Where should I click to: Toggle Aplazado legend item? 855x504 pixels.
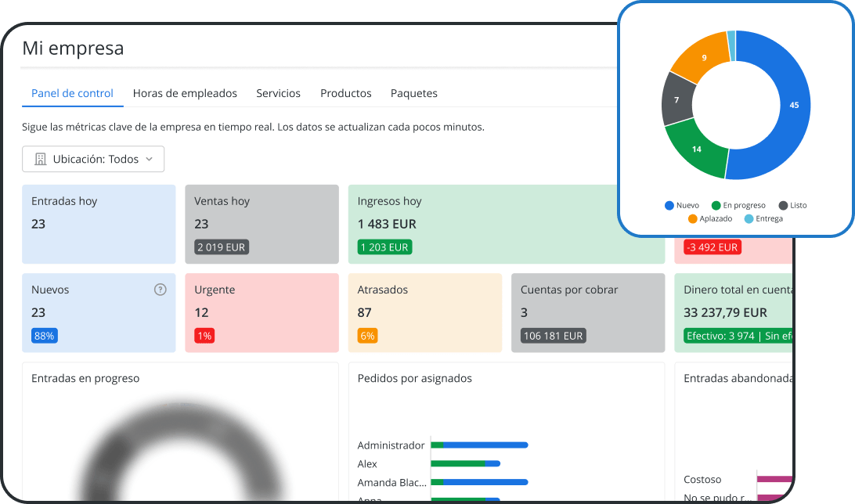point(710,218)
